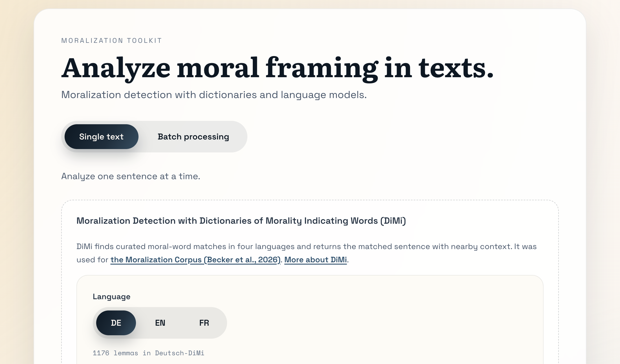Click the 'Moralization detection with dictionaries' subtitle

pos(214,95)
